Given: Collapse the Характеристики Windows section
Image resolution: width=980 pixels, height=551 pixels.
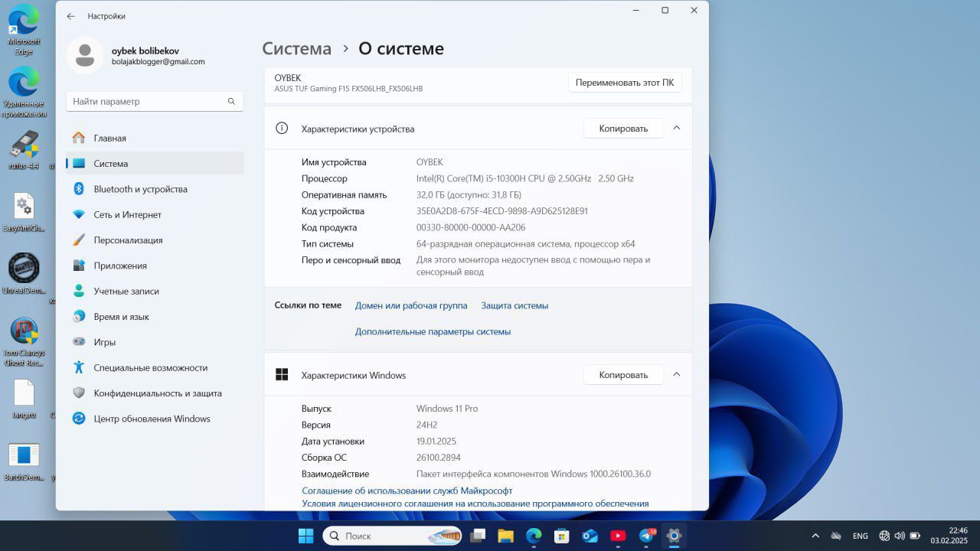Looking at the screenshot, I should [x=676, y=374].
